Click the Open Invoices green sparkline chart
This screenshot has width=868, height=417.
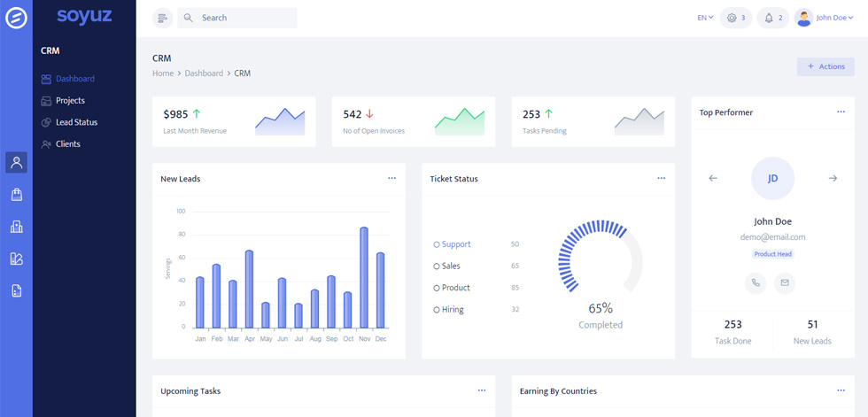click(x=460, y=121)
